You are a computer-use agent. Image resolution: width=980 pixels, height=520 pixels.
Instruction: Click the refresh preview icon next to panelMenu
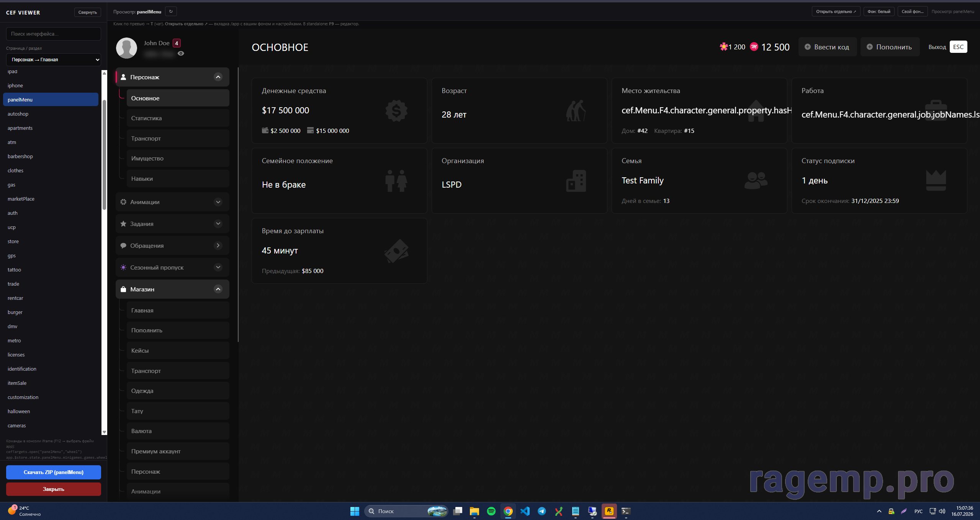pyautogui.click(x=171, y=11)
